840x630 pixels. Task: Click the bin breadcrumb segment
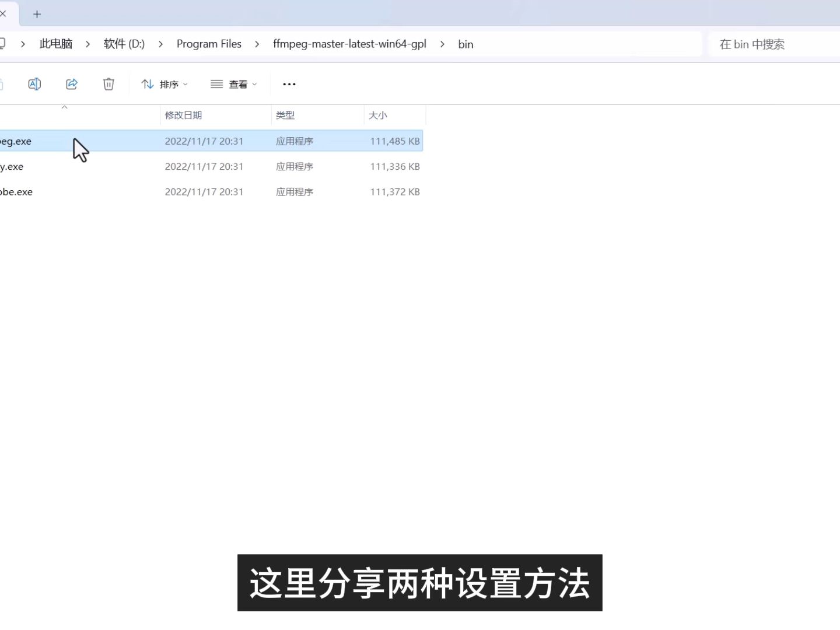tap(466, 44)
